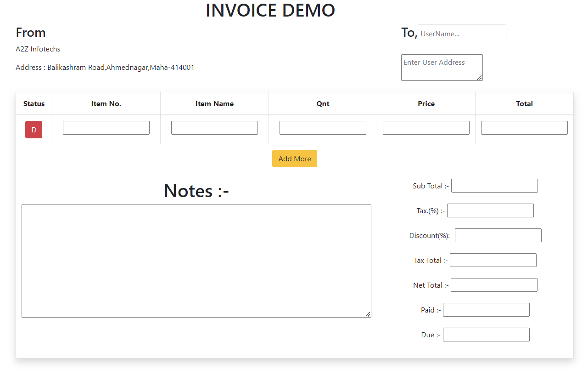Click the Qnt input field
588x375 pixels.
click(323, 127)
